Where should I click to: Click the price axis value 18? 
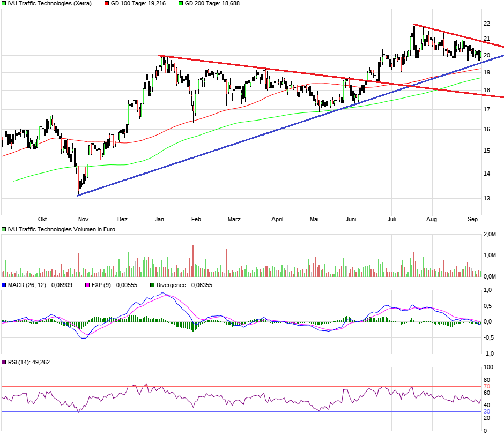pyautogui.click(x=487, y=90)
